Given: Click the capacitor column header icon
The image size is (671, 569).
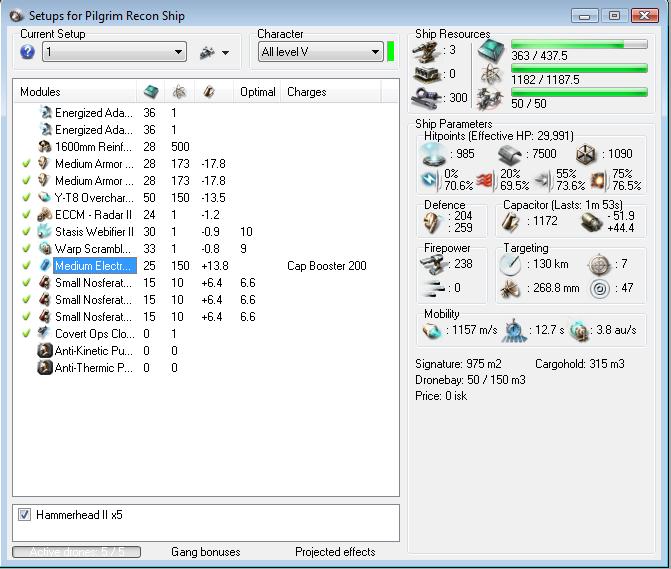Looking at the screenshot, I should pos(208,91).
